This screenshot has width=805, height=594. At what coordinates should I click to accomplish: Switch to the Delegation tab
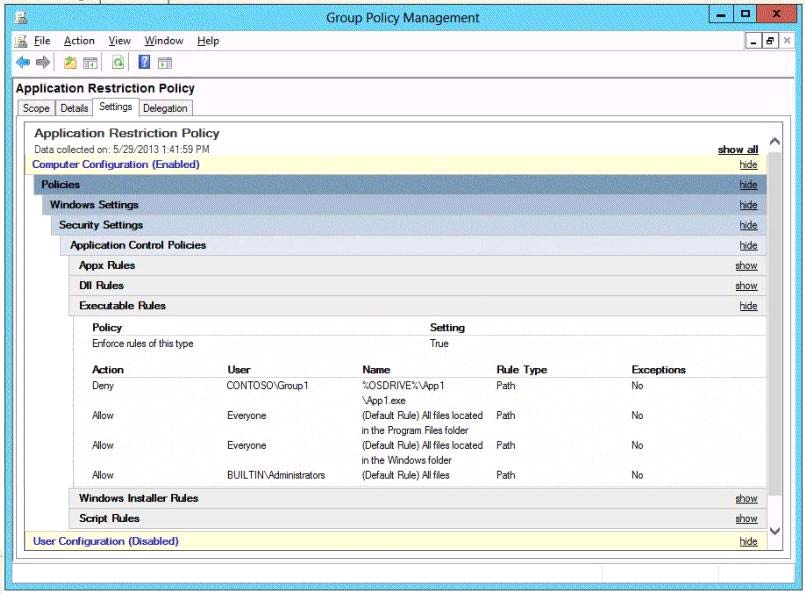click(x=165, y=108)
